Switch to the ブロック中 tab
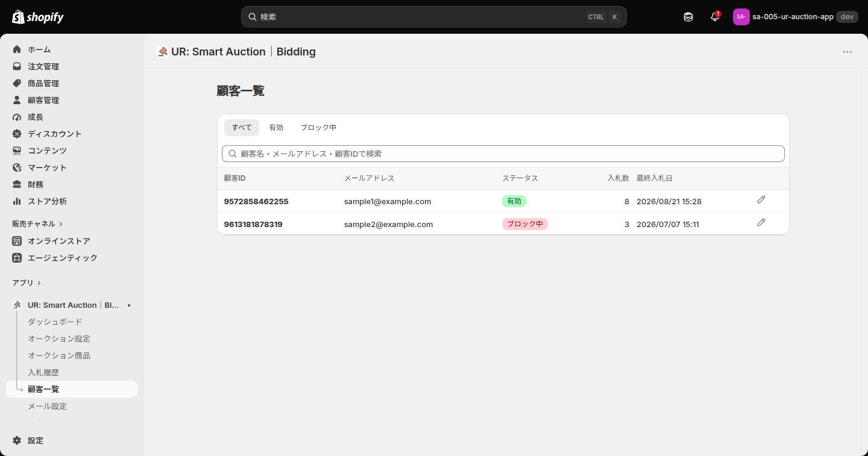 pos(318,128)
